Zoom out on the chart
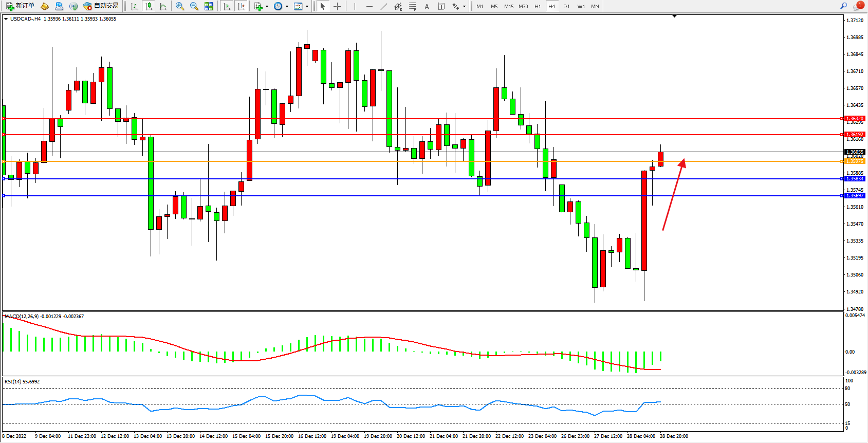This screenshot has width=868, height=443. point(194,6)
